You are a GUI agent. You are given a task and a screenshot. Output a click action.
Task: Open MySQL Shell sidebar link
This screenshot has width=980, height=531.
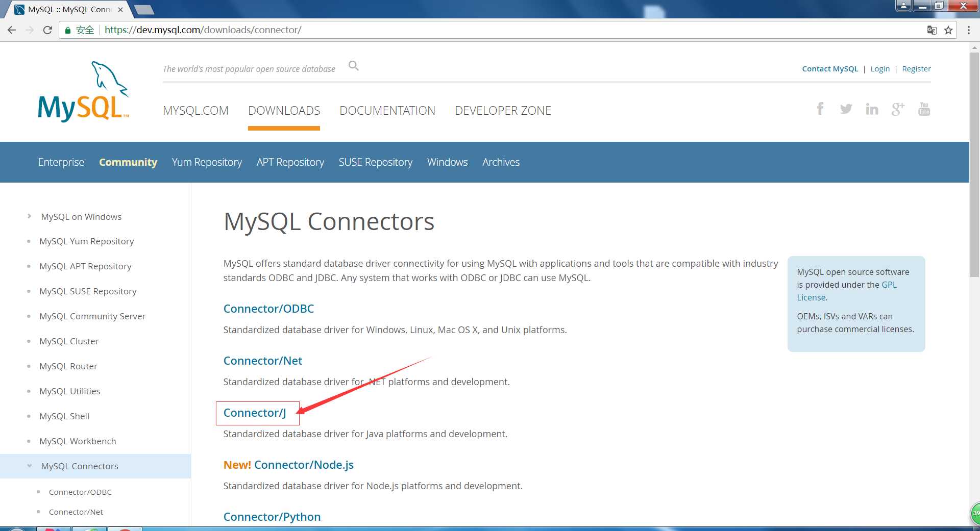(x=64, y=416)
